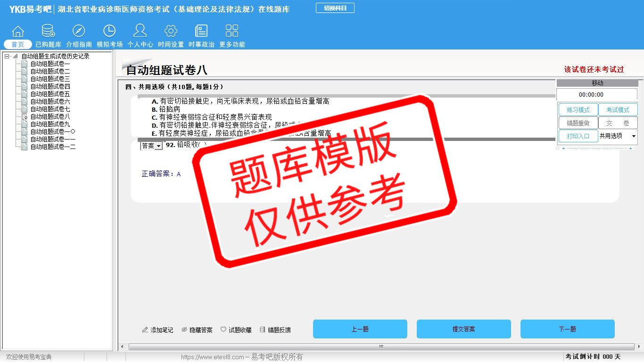Click the 考试倒计时 000 天 status
Screen dimensions: 644x362
(x=593, y=357)
